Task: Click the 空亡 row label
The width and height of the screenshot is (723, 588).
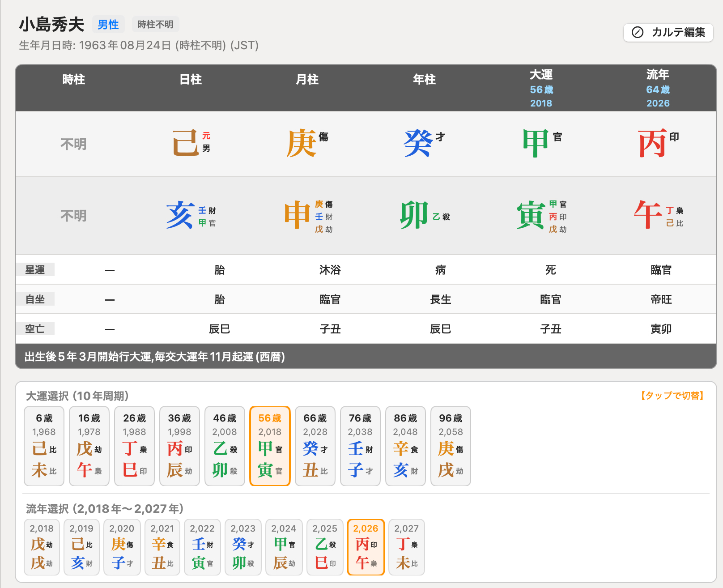Action: tap(35, 328)
